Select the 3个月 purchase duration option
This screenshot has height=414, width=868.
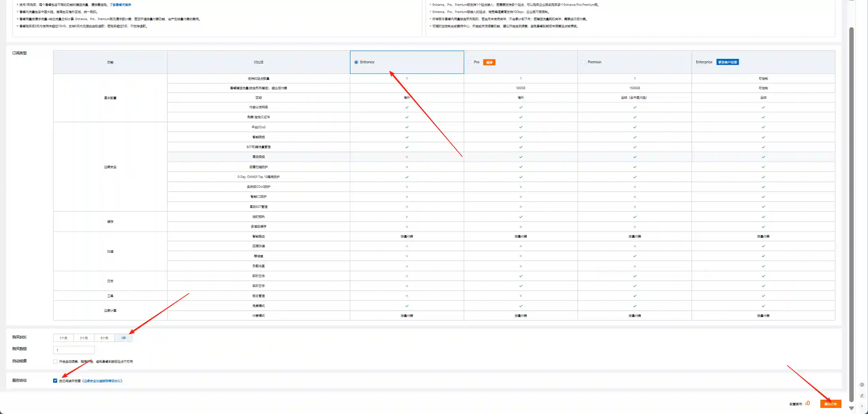(84, 338)
